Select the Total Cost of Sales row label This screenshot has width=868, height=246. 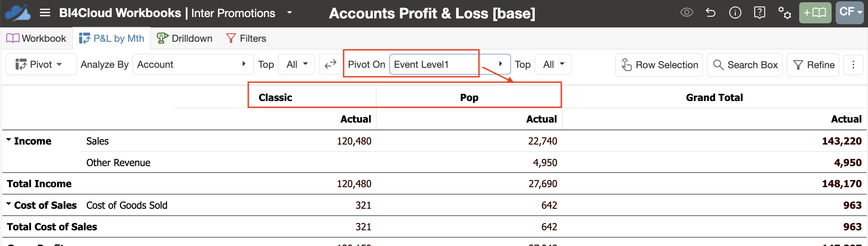tap(52, 227)
